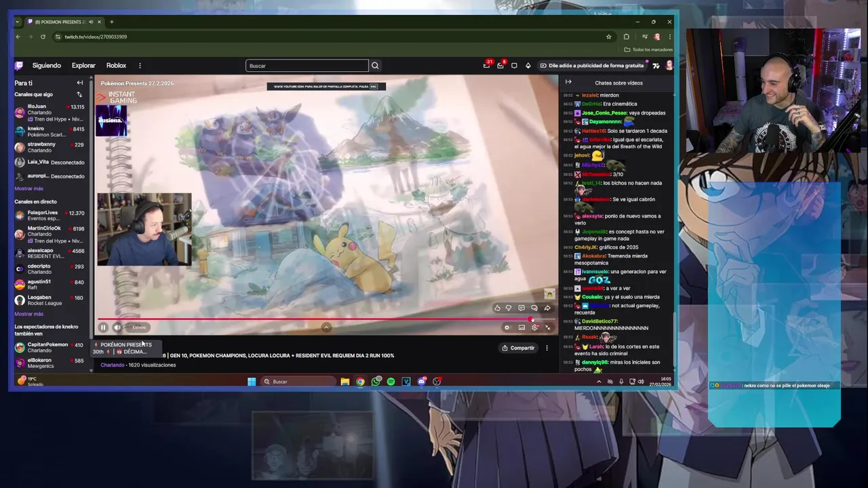Click the Twitch logo home icon
This screenshot has height=488, width=868.
point(19,66)
